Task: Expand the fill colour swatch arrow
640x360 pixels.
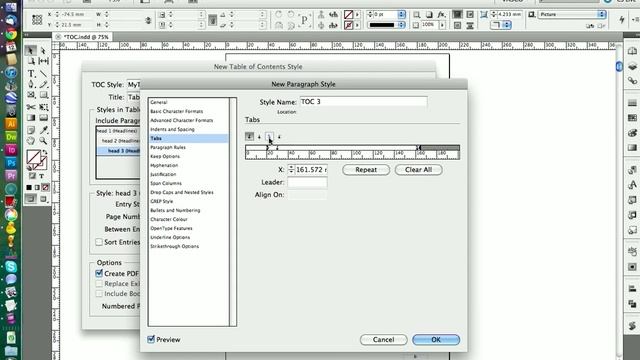Action: [x=358, y=15]
